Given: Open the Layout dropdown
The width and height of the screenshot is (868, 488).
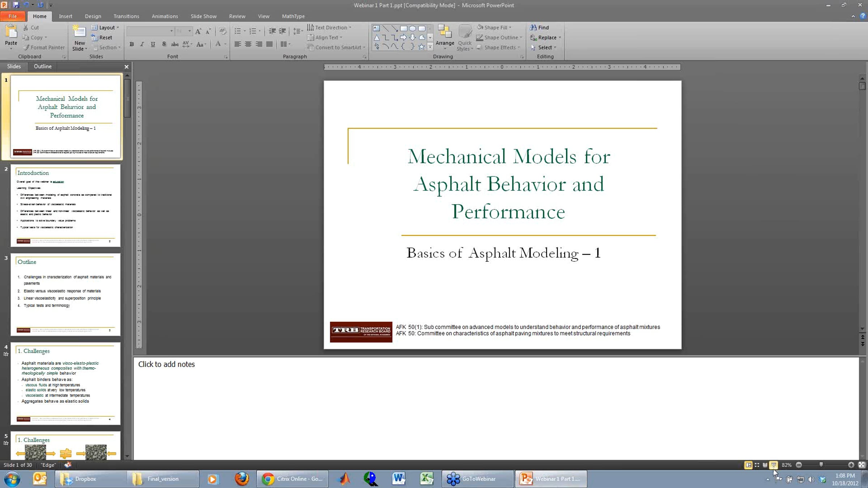Looking at the screenshot, I should [x=105, y=27].
